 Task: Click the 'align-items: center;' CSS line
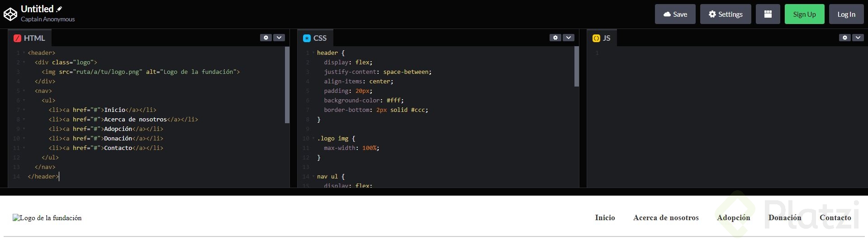[x=359, y=82]
